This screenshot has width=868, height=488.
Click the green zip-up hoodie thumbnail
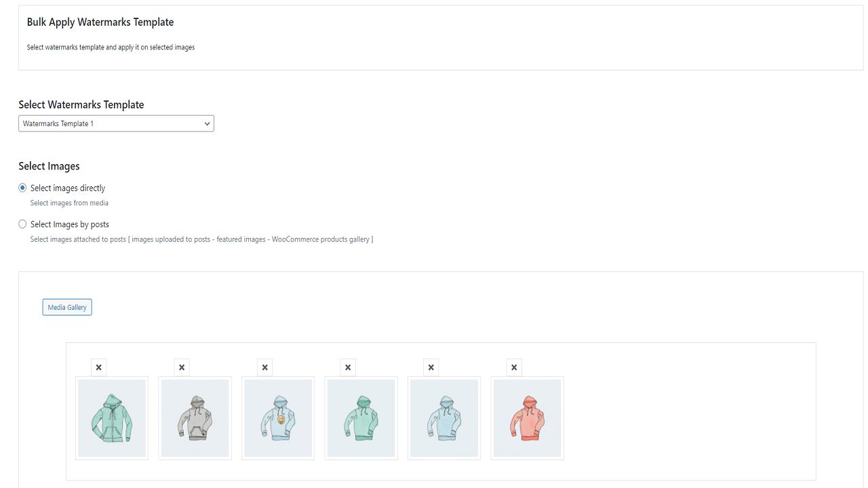[112, 418]
